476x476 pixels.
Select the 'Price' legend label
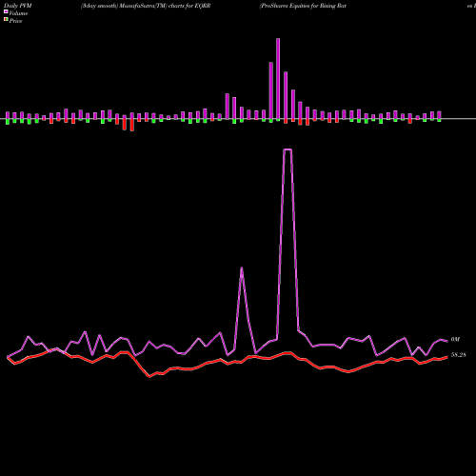(15, 21)
